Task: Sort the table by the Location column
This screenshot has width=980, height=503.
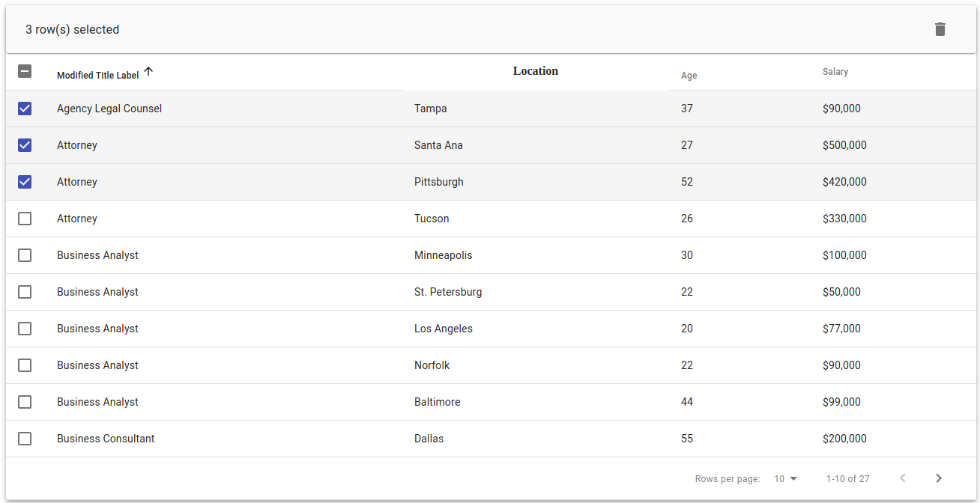Action: coord(535,70)
